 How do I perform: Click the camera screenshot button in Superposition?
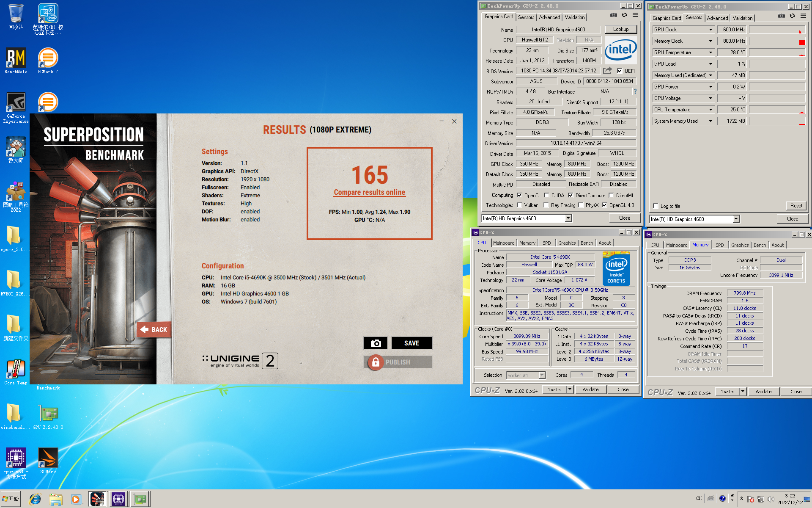pyautogui.click(x=376, y=343)
